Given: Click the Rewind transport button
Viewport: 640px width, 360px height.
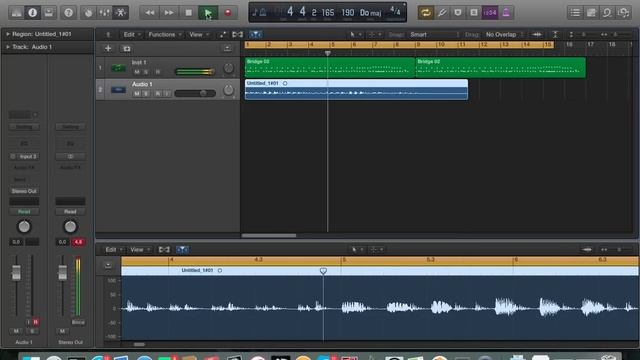Looking at the screenshot, I should coord(149,13).
